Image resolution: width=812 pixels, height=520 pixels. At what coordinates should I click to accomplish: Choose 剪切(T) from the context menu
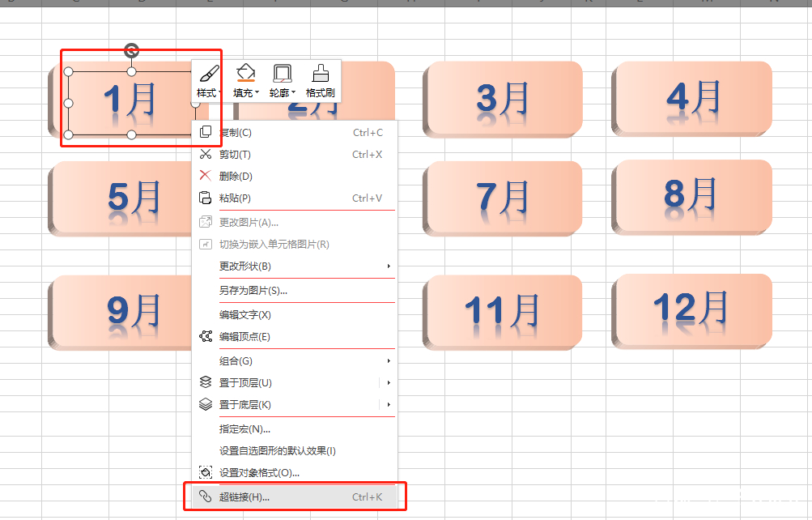294,154
